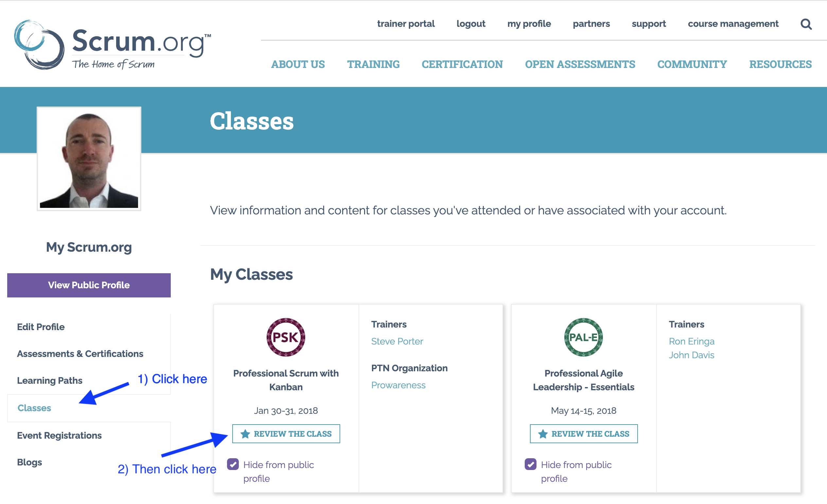This screenshot has width=827, height=504.
Task: Go to Assessments & Certifications in the sidebar
Action: pyautogui.click(x=80, y=354)
